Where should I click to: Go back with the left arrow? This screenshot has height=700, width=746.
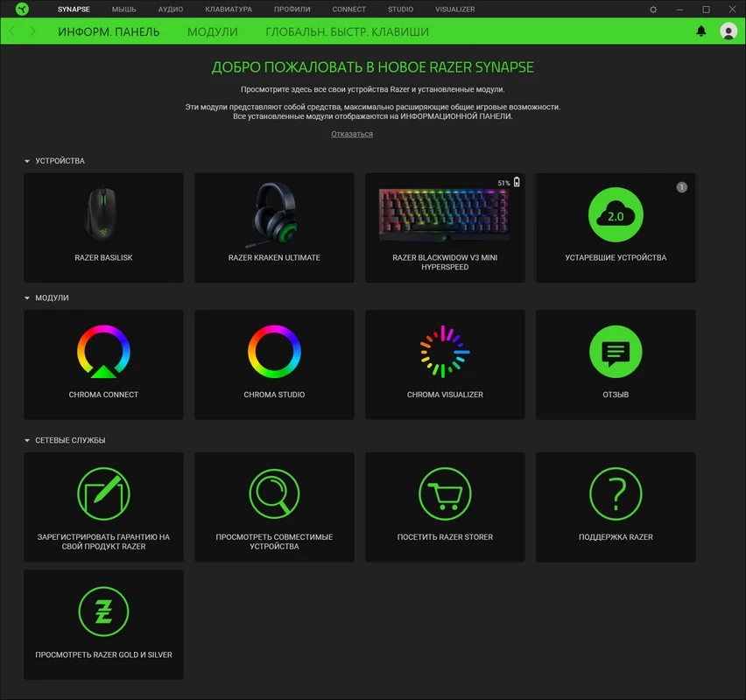pos(12,31)
